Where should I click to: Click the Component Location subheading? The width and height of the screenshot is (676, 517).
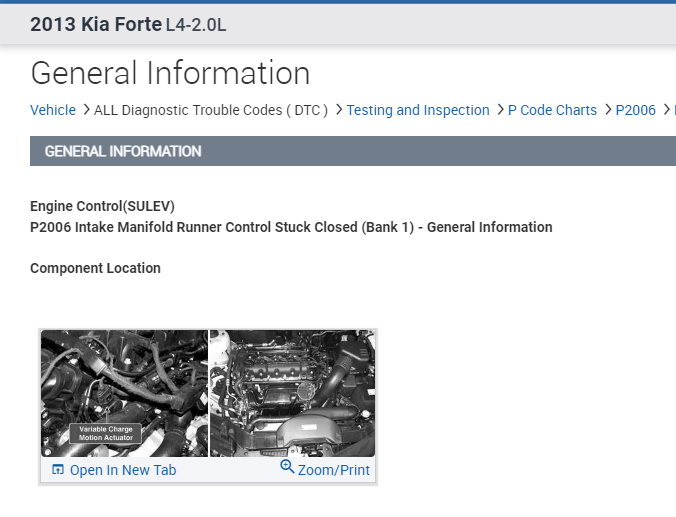point(95,268)
